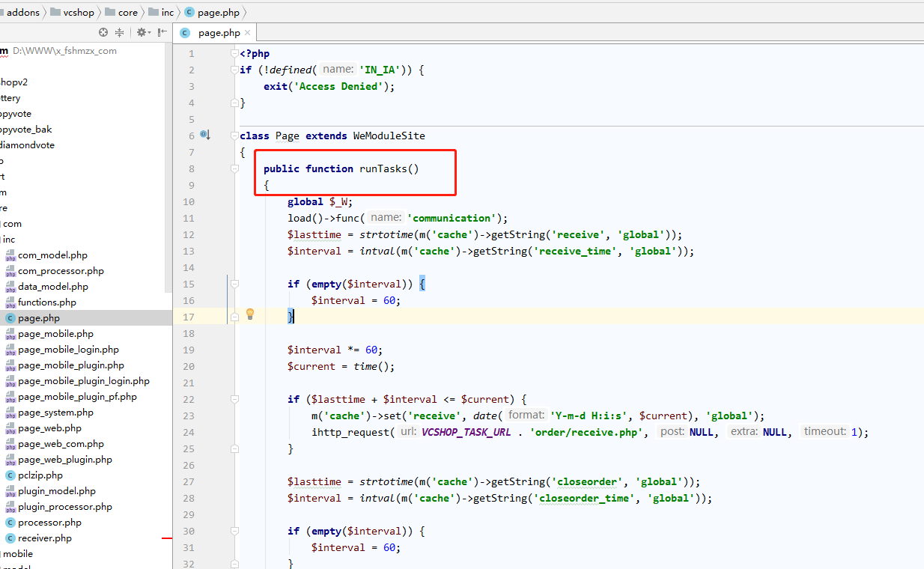Viewport: 924px width, 569px height.
Task: Click the WeModuleSite class name on line 6
Action: point(389,136)
